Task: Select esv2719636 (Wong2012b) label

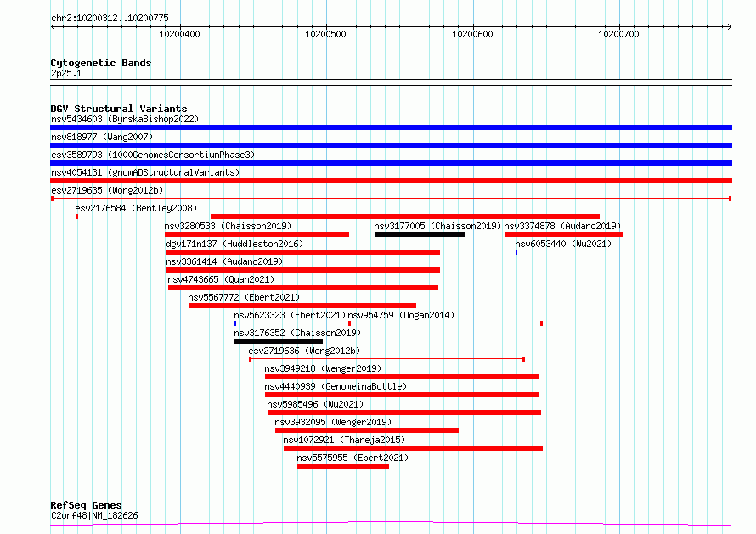Action: point(304,351)
